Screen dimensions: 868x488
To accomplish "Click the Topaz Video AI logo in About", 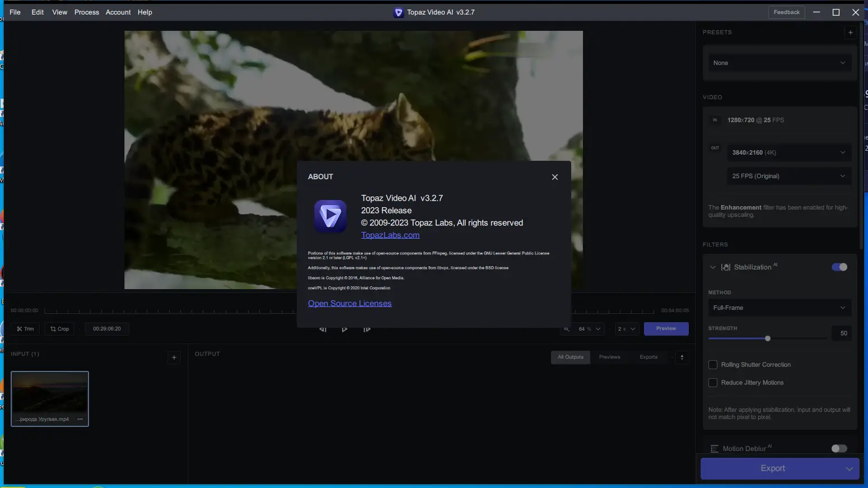I will click(330, 216).
